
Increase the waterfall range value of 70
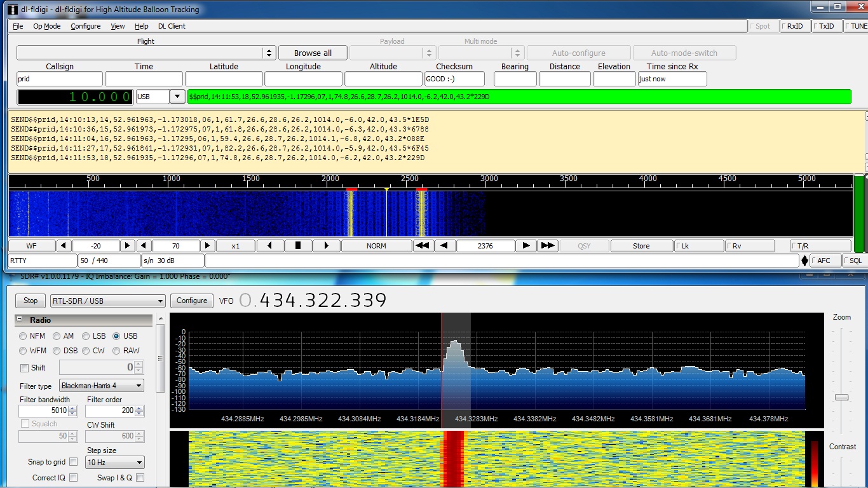point(207,246)
